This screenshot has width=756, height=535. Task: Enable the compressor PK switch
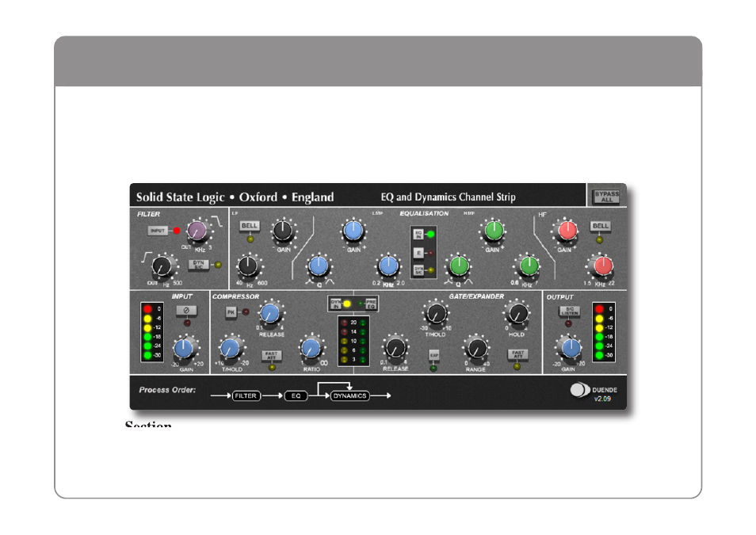[231, 312]
